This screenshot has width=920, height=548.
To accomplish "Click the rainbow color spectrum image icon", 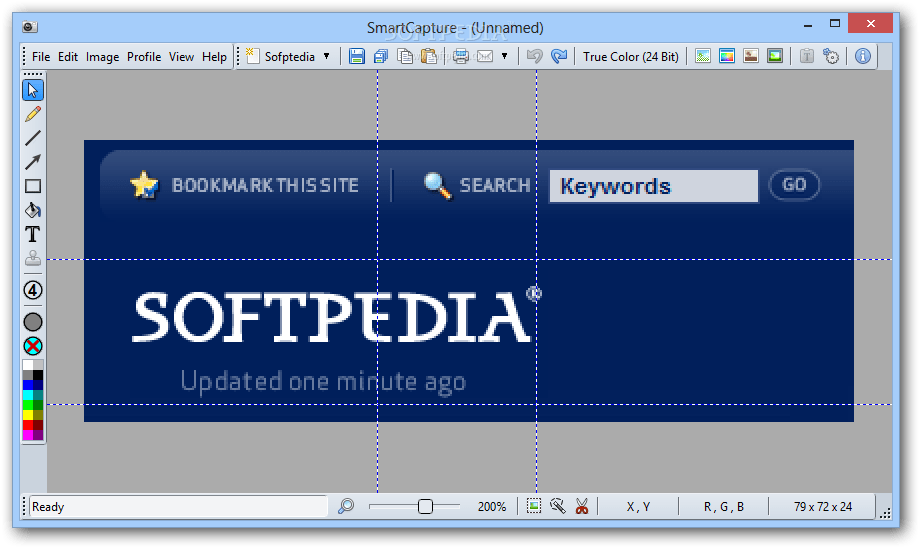I will 727,56.
